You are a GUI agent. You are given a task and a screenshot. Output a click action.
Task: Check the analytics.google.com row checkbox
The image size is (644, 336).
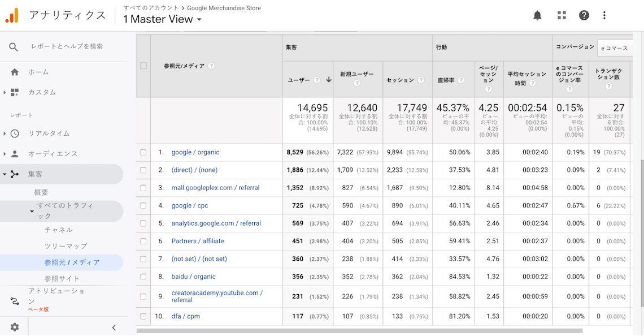(143, 223)
